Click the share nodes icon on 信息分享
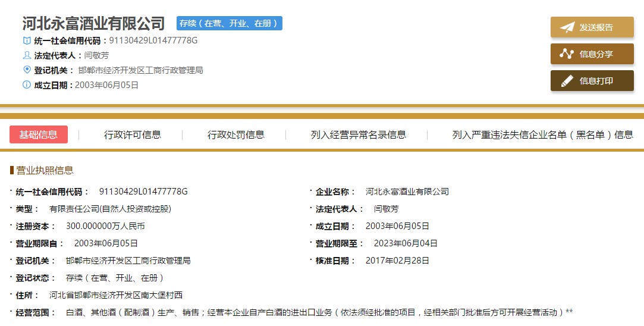The image size is (644, 326). click(x=567, y=54)
